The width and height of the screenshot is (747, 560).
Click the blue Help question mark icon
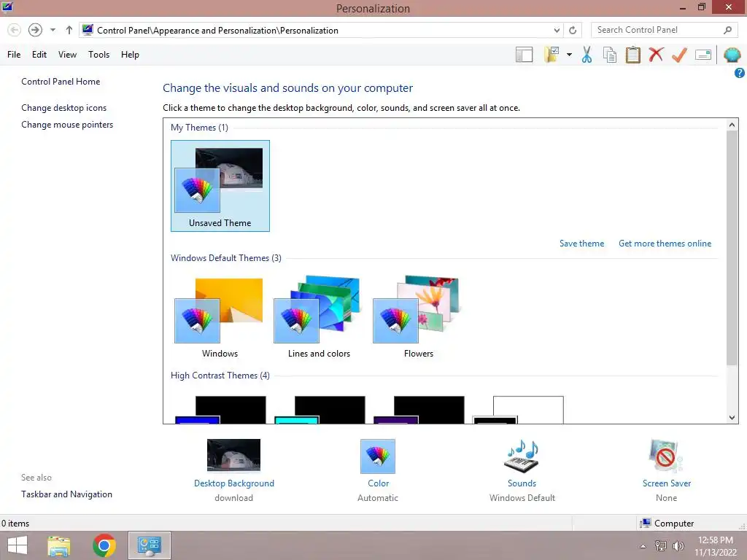740,73
